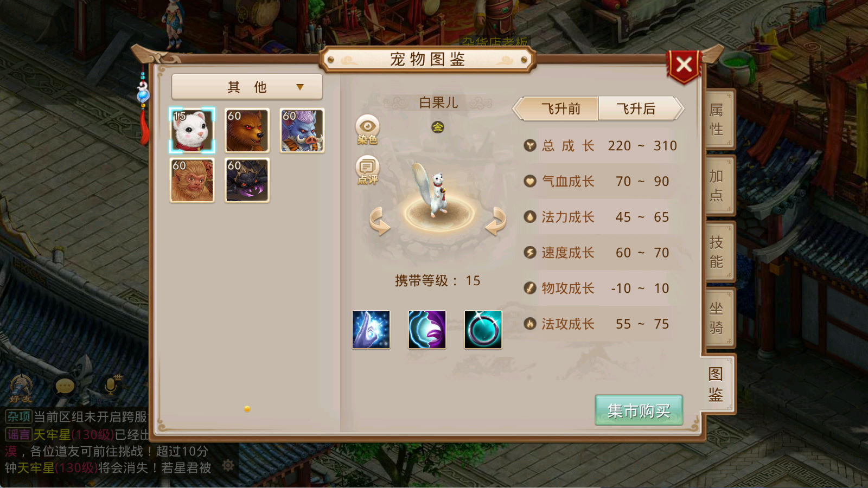The image size is (868, 488).
Task: Switch to 飞升前 stats view
Action: 558,108
